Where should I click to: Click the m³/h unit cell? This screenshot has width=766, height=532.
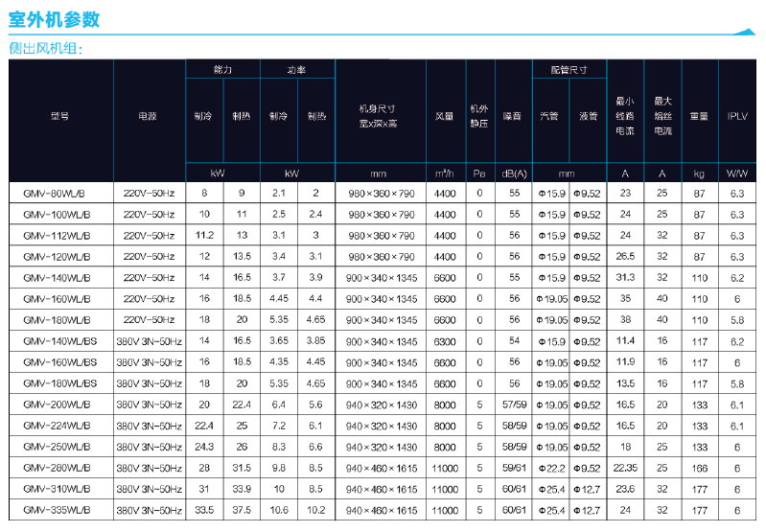tap(445, 173)
